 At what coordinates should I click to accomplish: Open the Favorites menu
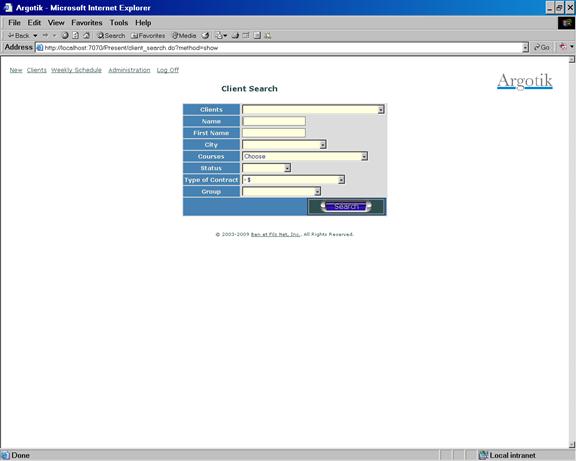pyautogui.click(x=87, y=23)
